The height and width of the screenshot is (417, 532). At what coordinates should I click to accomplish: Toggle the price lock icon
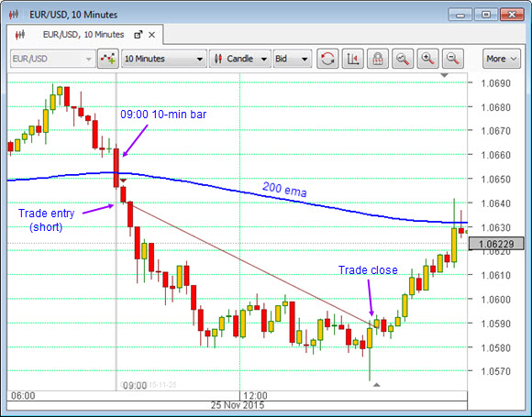pyautogui.click(x=378, y=59)
